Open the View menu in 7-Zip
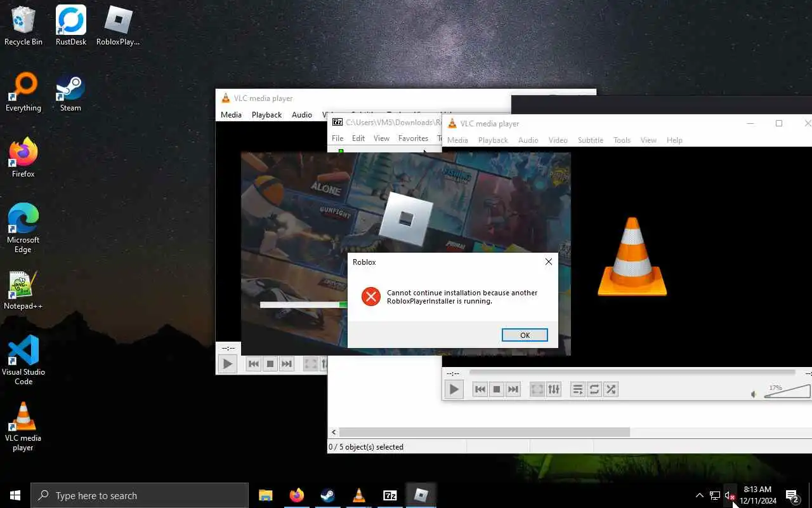Screen dimensions: 812x508 (x=381, y=138)
